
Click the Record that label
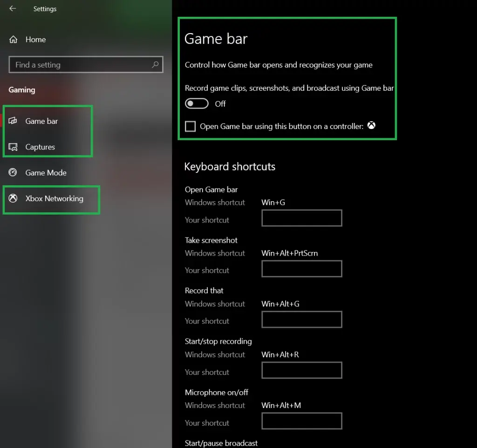[x=204, y=291]
